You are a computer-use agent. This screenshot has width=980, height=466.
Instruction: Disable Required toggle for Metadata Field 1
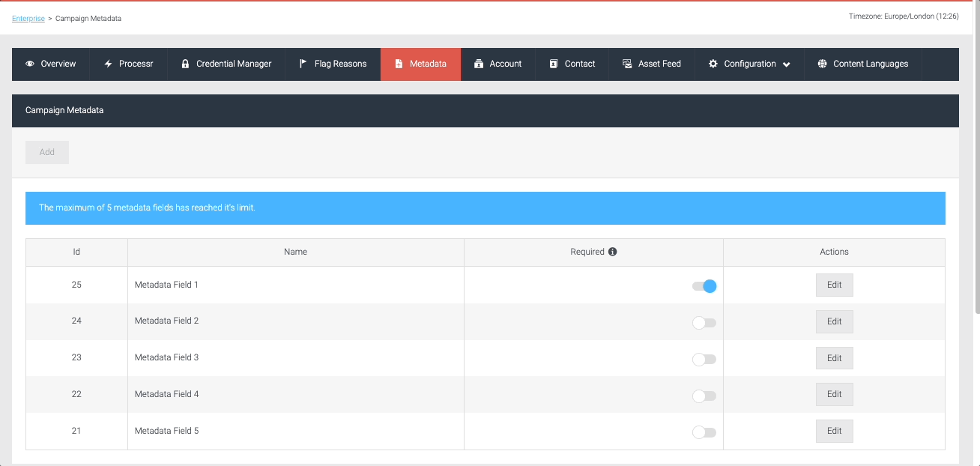tap(704, 285)
